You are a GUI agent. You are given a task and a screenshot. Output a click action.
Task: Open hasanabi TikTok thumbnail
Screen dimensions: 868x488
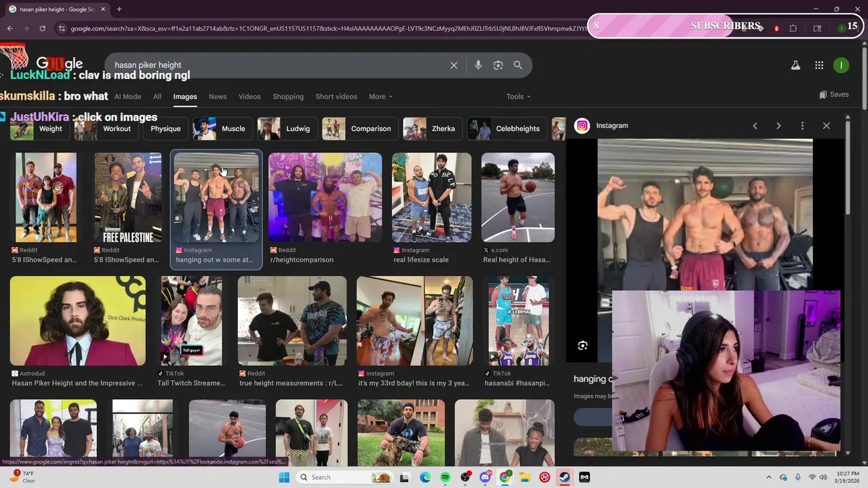(x=519, y=321)
